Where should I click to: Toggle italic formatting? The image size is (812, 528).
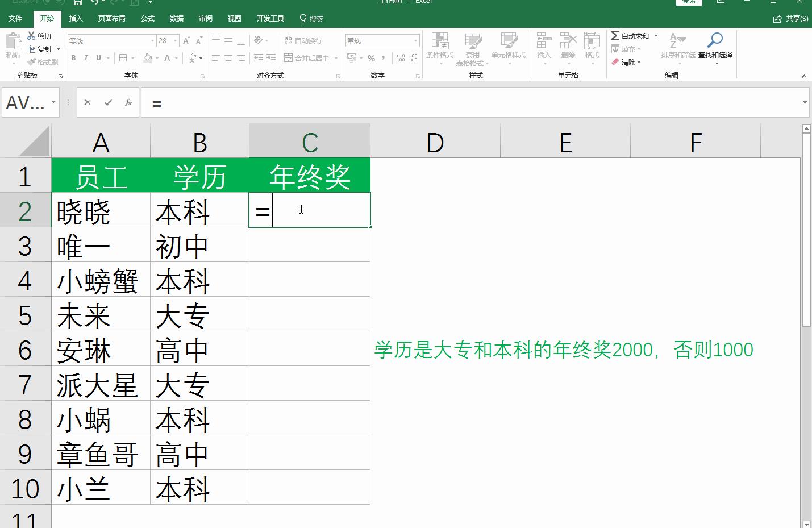tap(86, 57)
